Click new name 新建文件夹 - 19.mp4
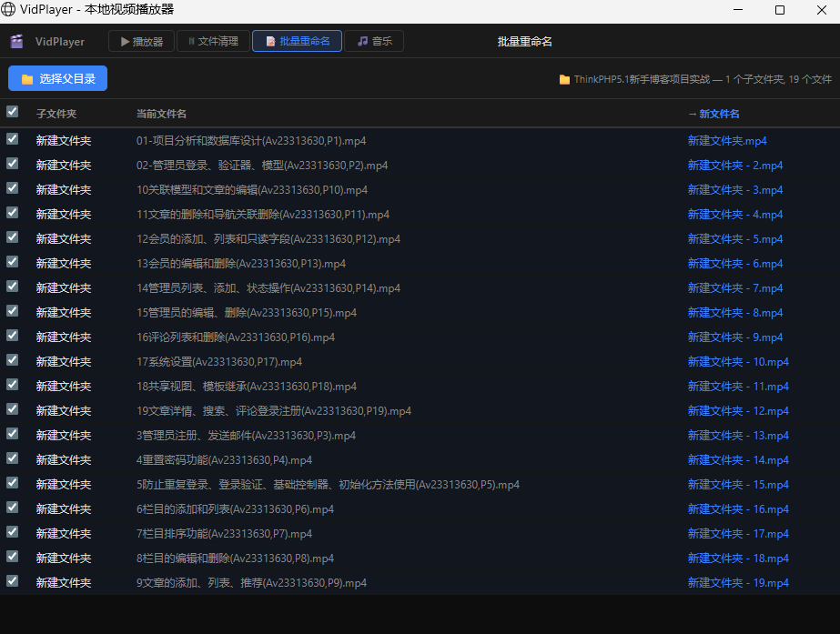 pyautogui.click(x=738, y=583)
